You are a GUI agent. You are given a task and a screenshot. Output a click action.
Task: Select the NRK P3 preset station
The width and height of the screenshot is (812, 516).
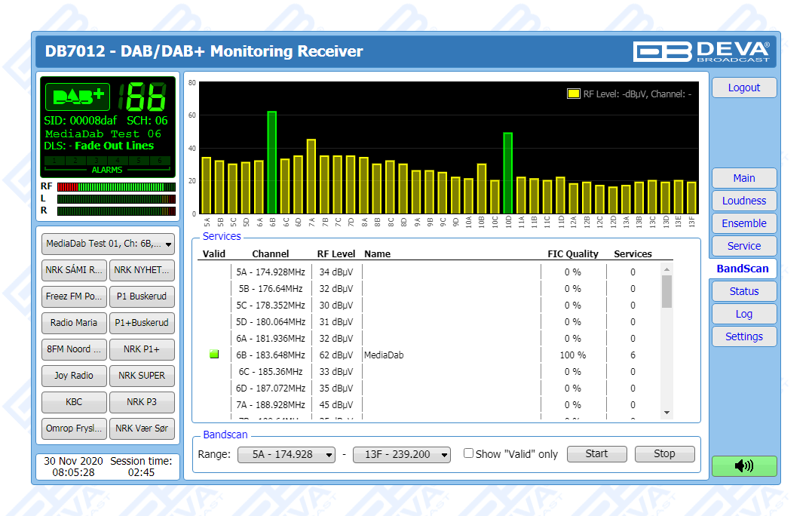click(x=142, y=402)
